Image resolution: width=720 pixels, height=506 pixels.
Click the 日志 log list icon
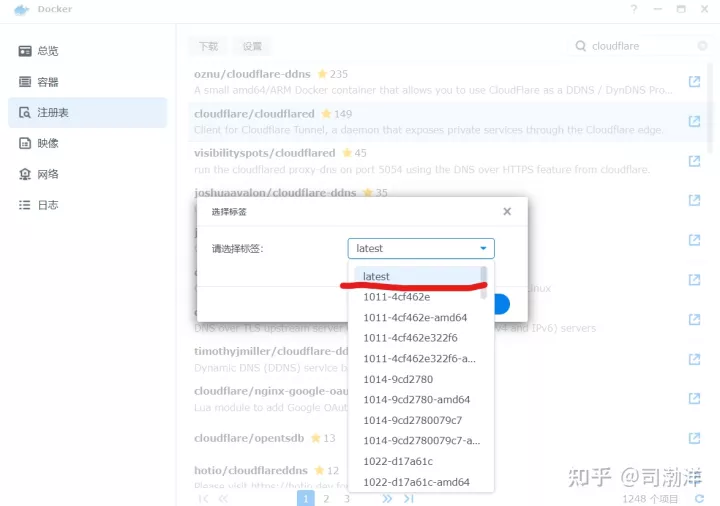point(25,205)
